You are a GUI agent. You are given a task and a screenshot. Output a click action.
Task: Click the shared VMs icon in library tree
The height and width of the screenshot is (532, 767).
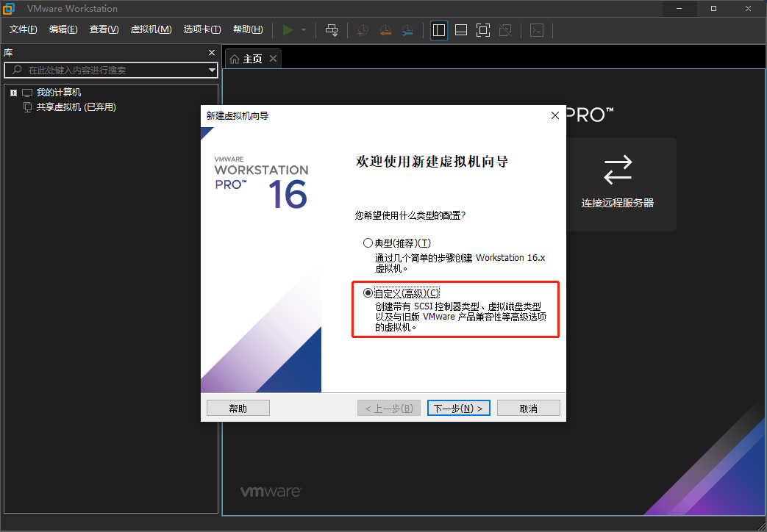pyautogui.click(x=28, y=107)
